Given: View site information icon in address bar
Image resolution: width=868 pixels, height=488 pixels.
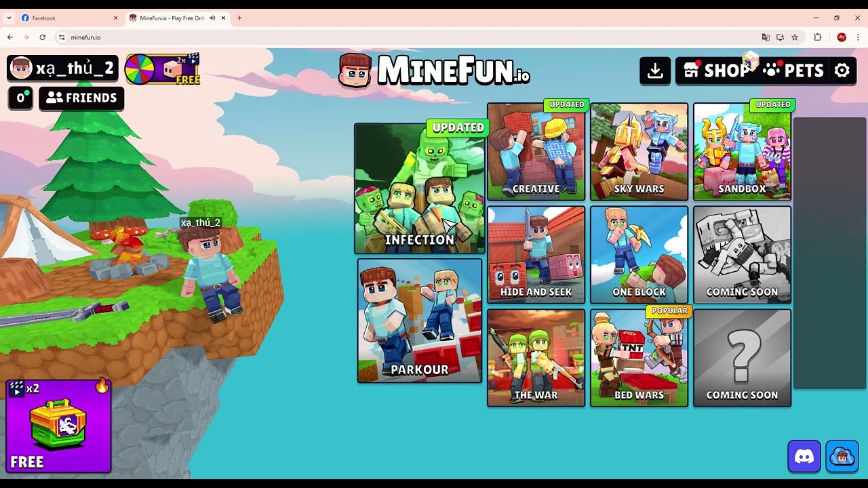Looking at the screenshot, I should 62,37.
